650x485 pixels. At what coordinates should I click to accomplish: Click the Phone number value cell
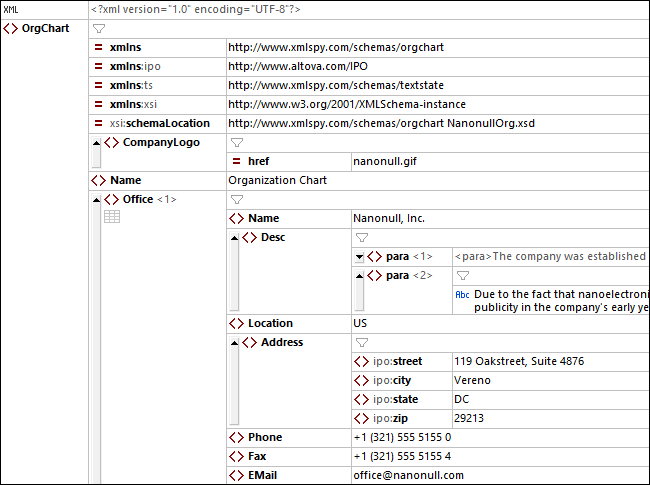coord(402,438)
